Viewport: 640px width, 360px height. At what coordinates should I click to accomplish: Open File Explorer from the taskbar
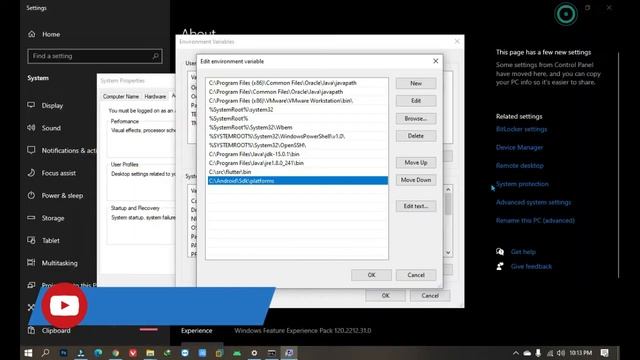click(x=150, y=353)
